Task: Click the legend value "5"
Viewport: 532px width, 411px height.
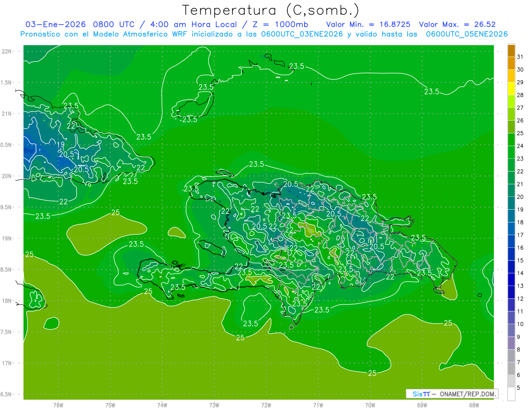Action: pyautogui.click(x=519, y=388)
